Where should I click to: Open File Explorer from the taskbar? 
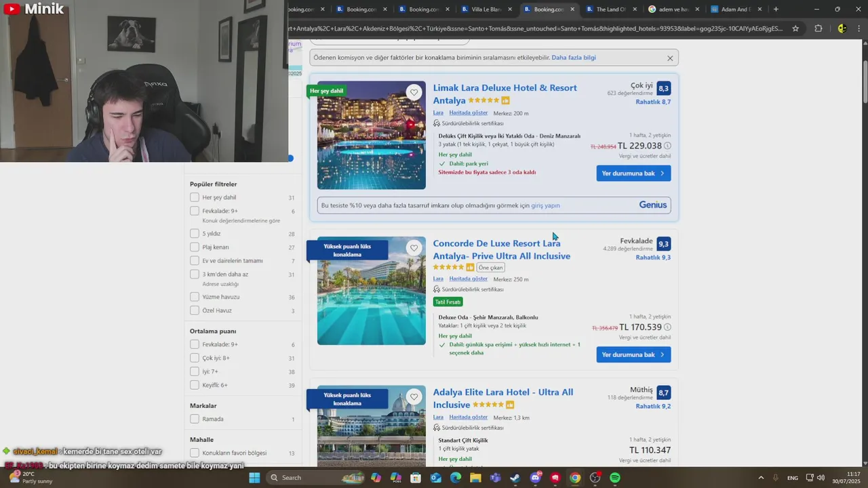click(475, 478)
